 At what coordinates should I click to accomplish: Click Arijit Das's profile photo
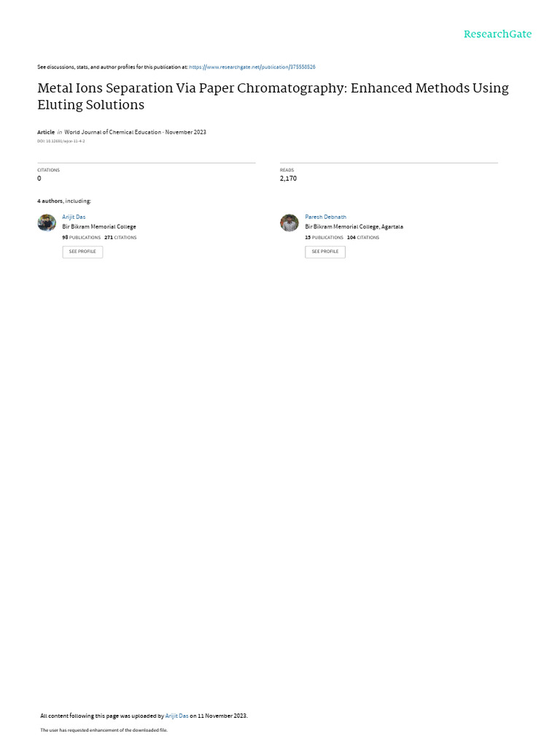coord(47,223)
